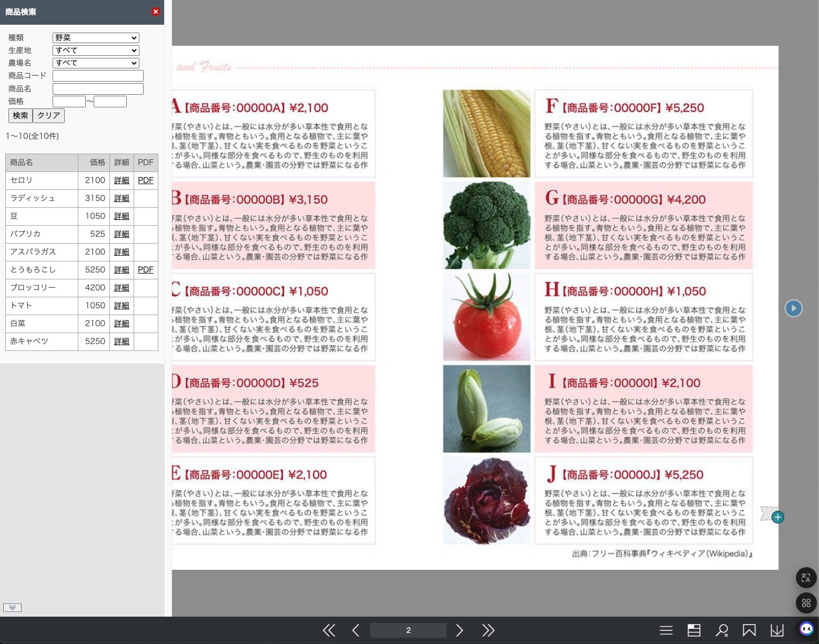This screenshot has width=819, height=644.
Task: Open the 生産地 dropdown
Action: 96,51
